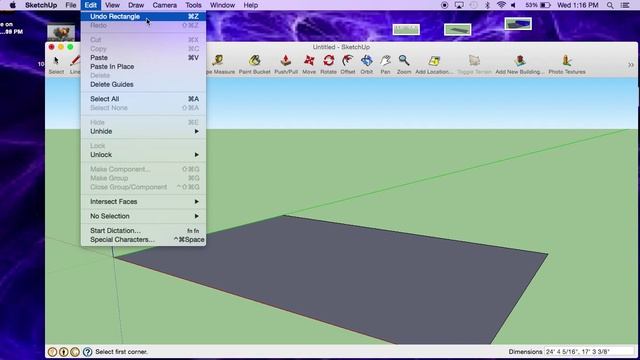Open Special Characters menu entry
The height and width of the screenshot is (360, 640).
pyautogui.click(x=143, y=240)
